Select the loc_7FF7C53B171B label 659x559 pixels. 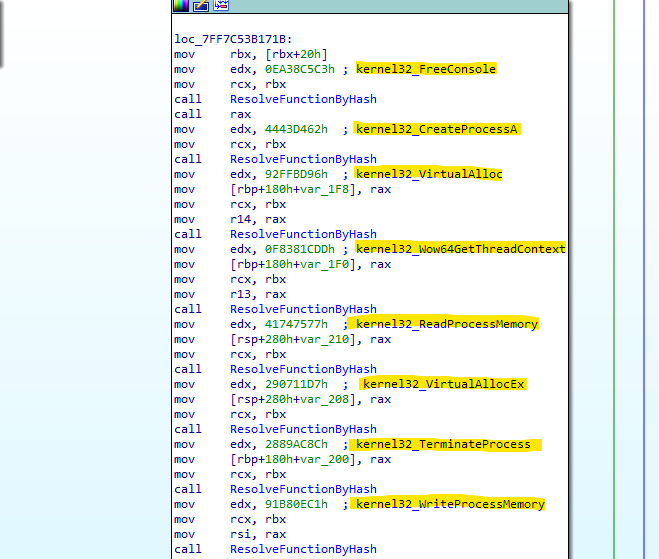click(233, 39)
